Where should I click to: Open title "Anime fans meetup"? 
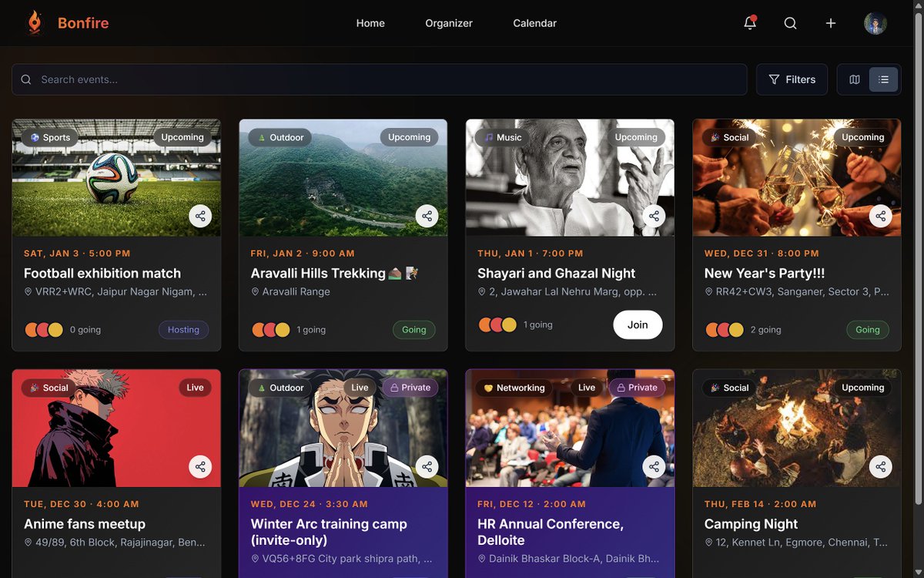click(x=85, y=524)
